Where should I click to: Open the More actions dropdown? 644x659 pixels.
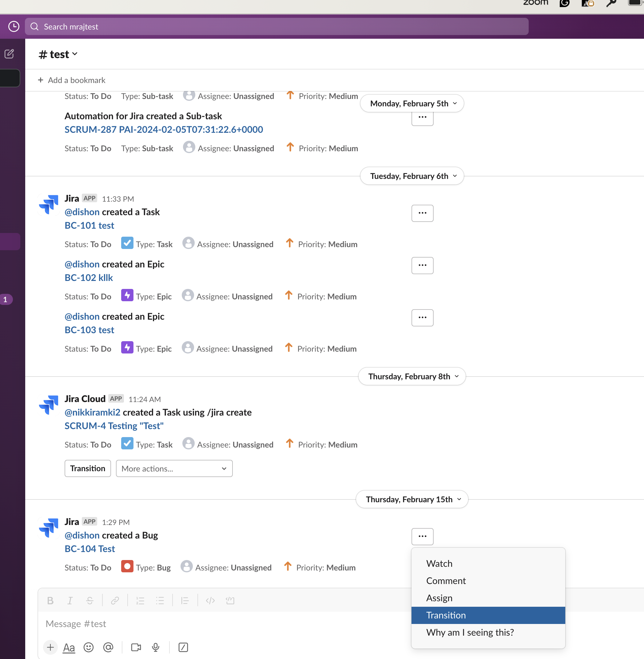click(x=174, y=469)
